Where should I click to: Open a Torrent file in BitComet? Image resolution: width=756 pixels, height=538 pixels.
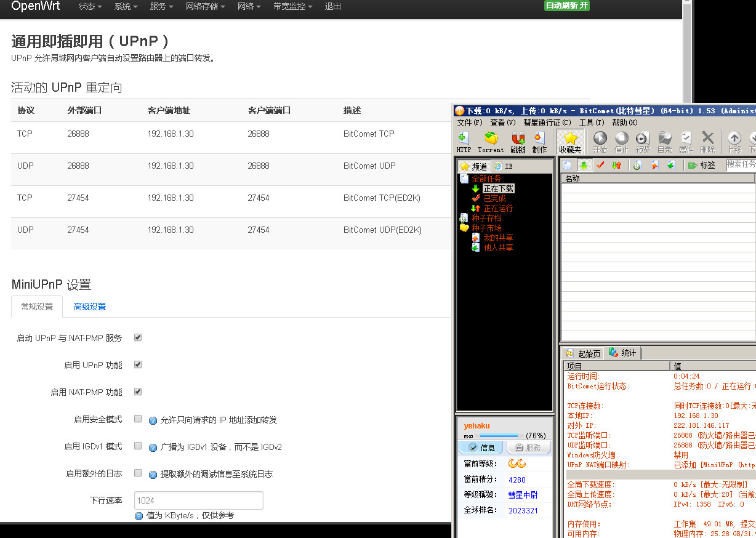click(x=491, y=142)
